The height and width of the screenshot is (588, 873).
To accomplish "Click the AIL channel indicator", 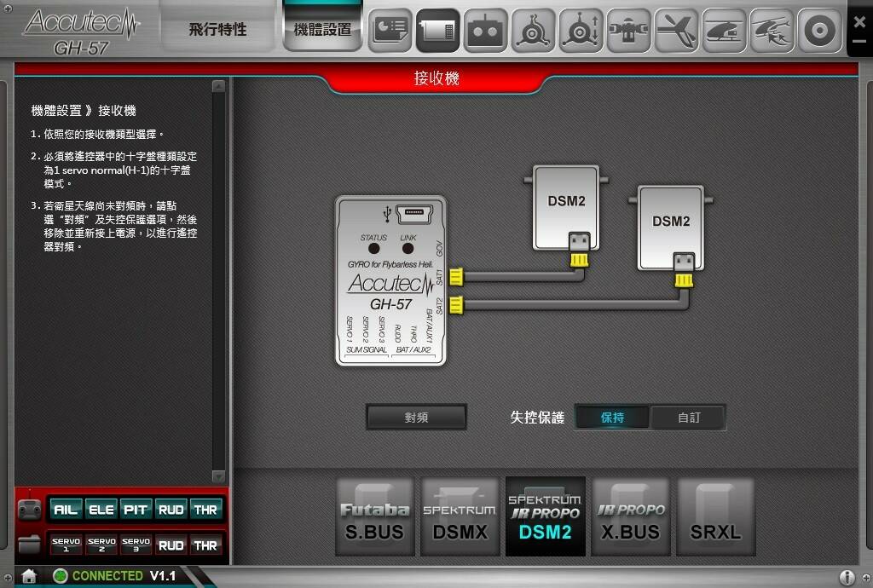I will [66, 510].
